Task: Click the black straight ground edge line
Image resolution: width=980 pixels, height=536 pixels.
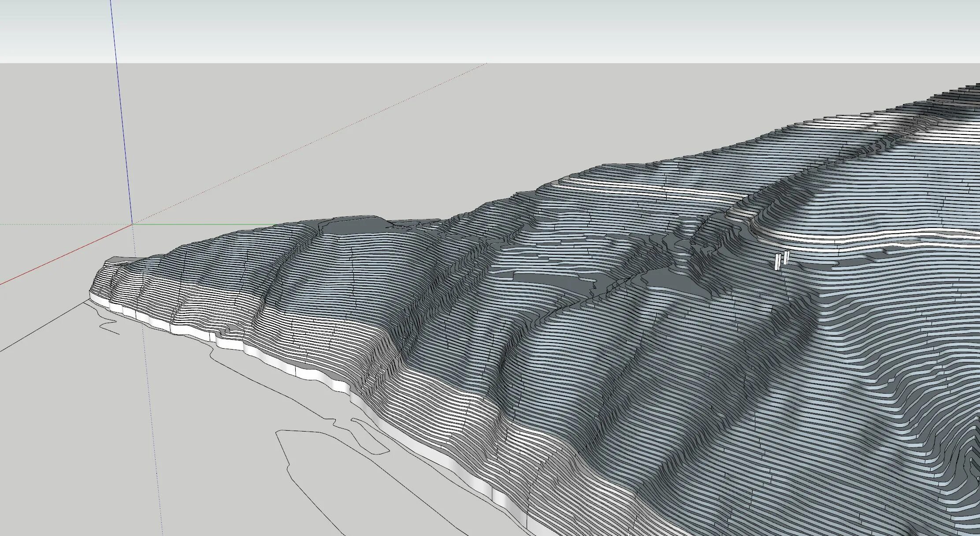Action: tap(44, 326)
